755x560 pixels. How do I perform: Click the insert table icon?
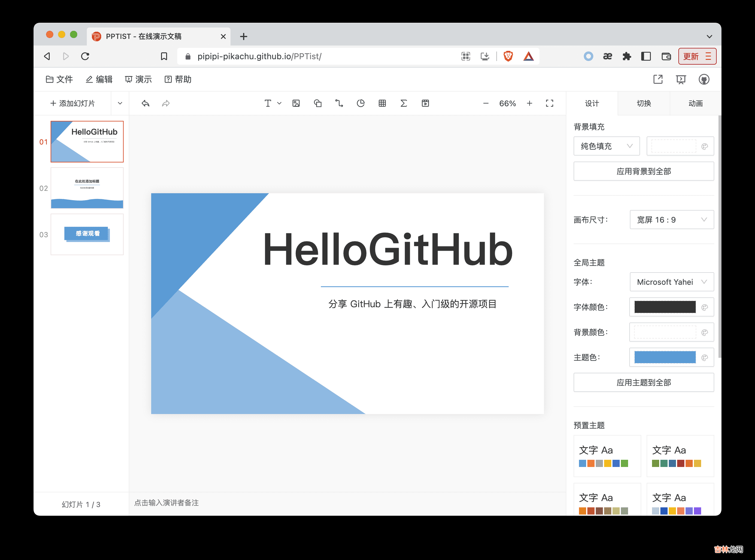coord(382,104)
